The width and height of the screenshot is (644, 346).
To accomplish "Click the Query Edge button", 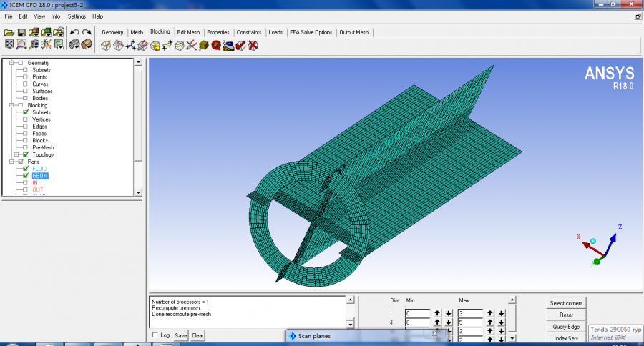I will click(x=566, y=327).
